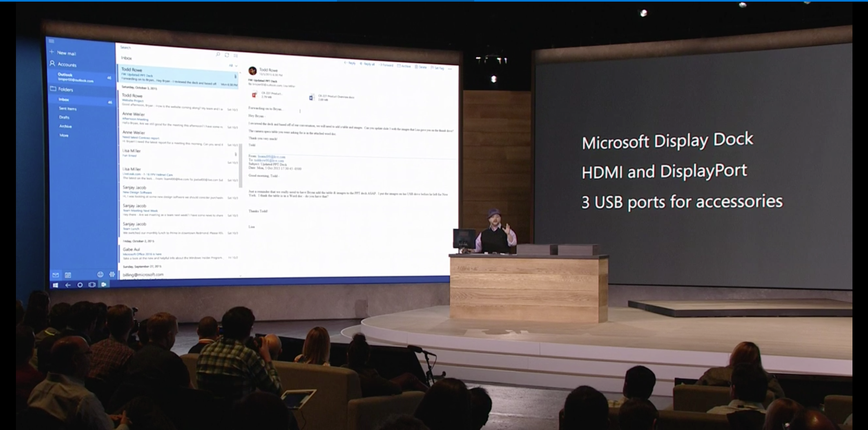Image resolution: width=868 pixels, height=430 pixels.
Task: Click the taskbar Back arrow
Action: (x=68, y=285)
